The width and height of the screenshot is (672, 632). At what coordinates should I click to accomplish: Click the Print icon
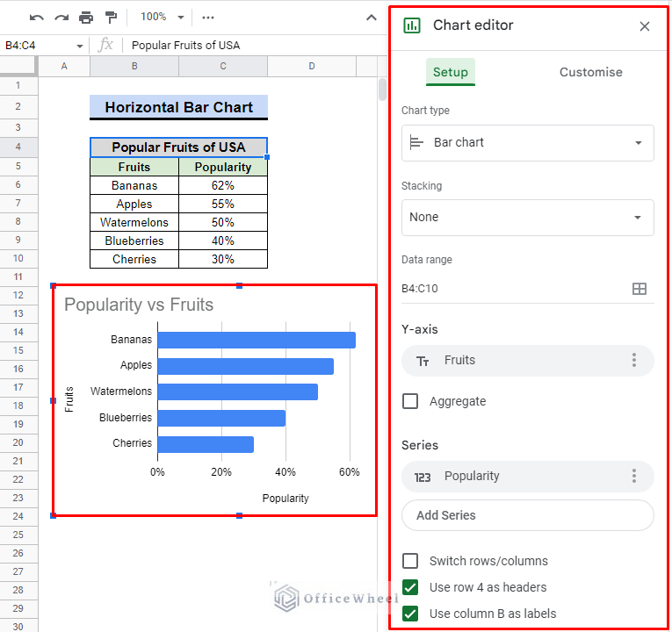tap(85, 17)
